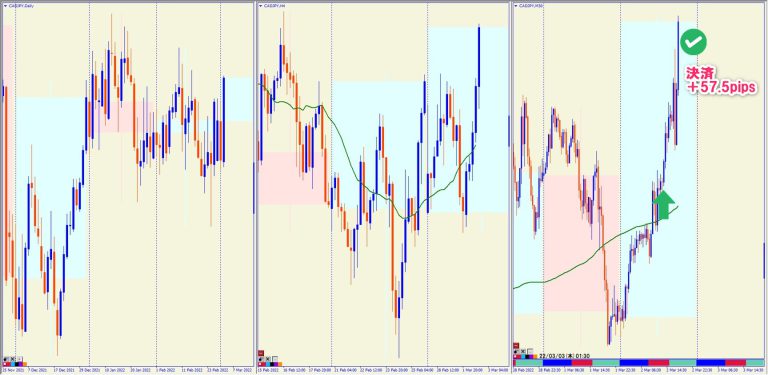The width and height of the screenshot is (768, 375).
Task: Click the 7 Dec 2021 date label
Action: click(37, 370)
